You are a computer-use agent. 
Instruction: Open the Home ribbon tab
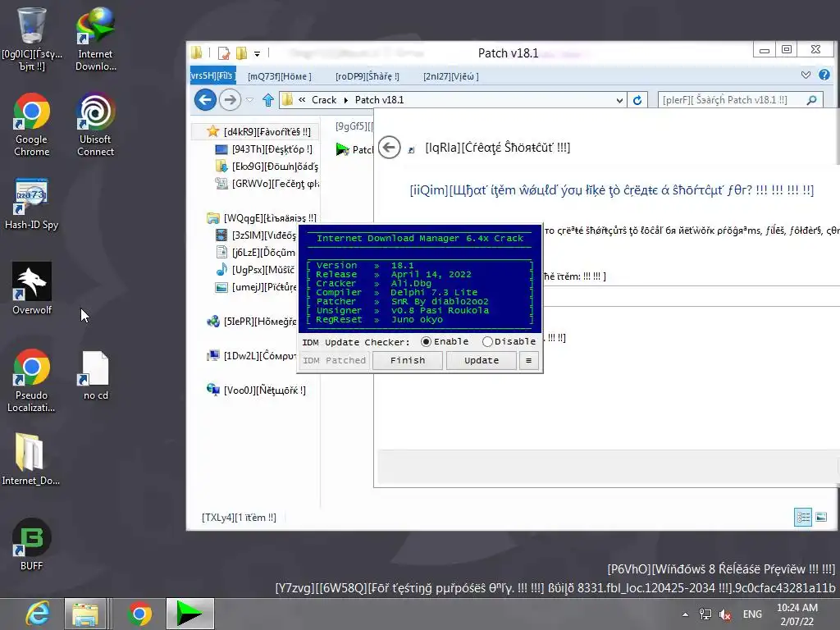pos(279,76)
